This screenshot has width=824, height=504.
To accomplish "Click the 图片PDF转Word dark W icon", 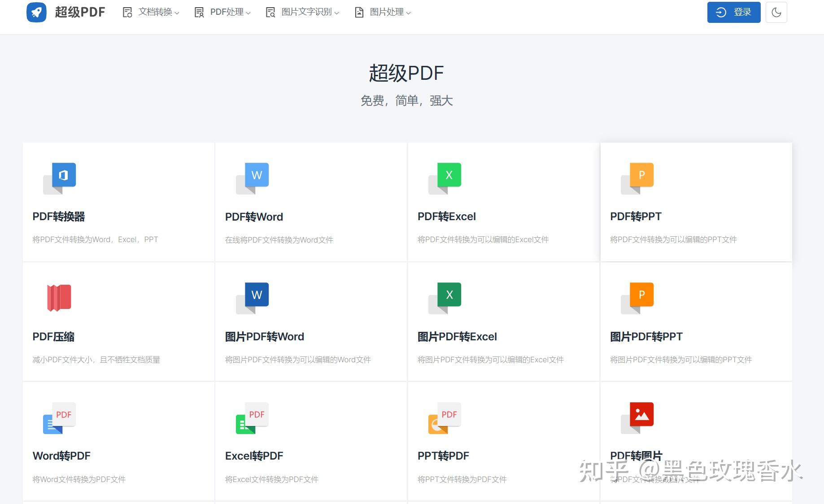I will pyautogui.click(x=253, y=298).
